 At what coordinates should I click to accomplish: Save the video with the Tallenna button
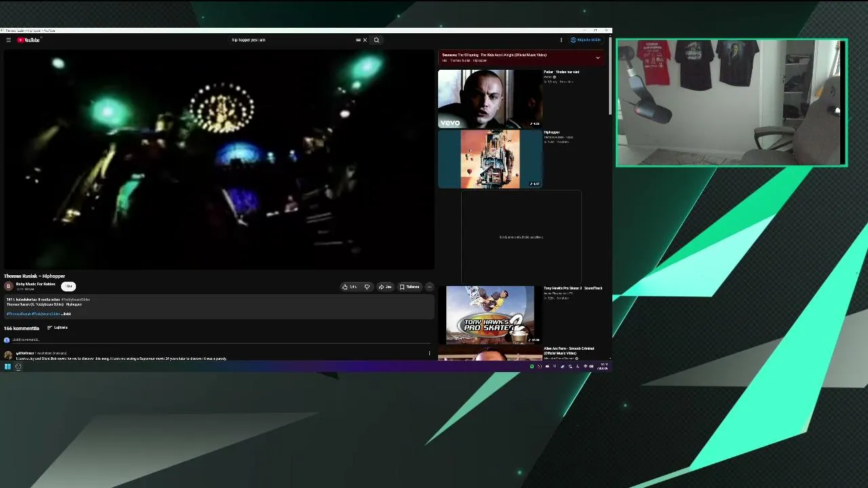point(410,287)
